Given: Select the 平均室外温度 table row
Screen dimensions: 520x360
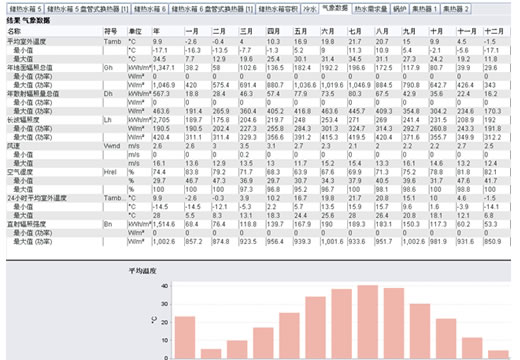Looking at the screenshot, I should [x=258, y=42].
